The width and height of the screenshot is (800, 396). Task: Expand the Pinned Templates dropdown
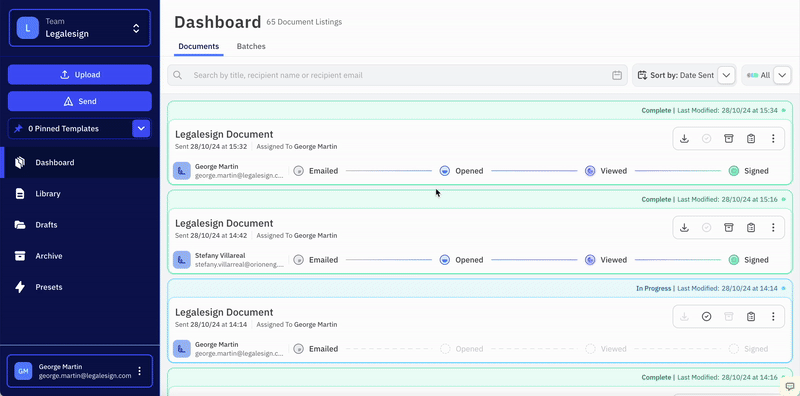[141, 129]
